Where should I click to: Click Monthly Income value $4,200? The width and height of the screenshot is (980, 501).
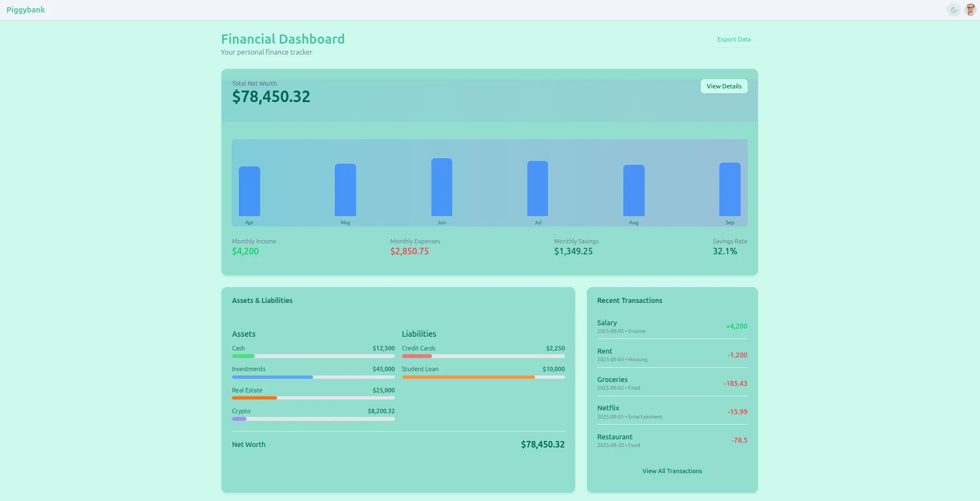click(x=245, y=252)
